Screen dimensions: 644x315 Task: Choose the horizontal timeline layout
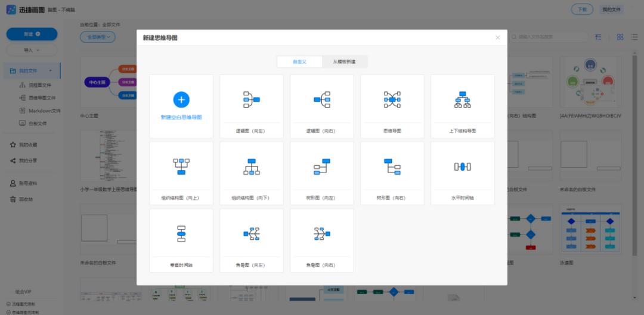[x=462, y=172]
